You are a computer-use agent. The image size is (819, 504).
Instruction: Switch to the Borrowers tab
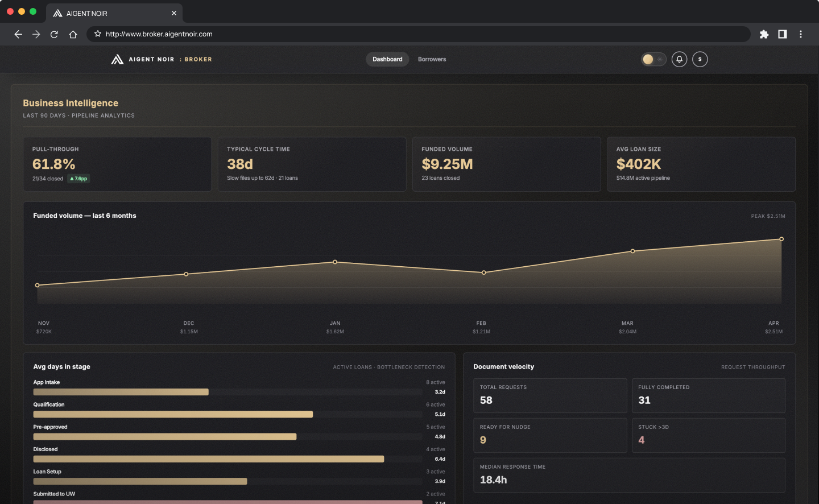coord(432,59)
